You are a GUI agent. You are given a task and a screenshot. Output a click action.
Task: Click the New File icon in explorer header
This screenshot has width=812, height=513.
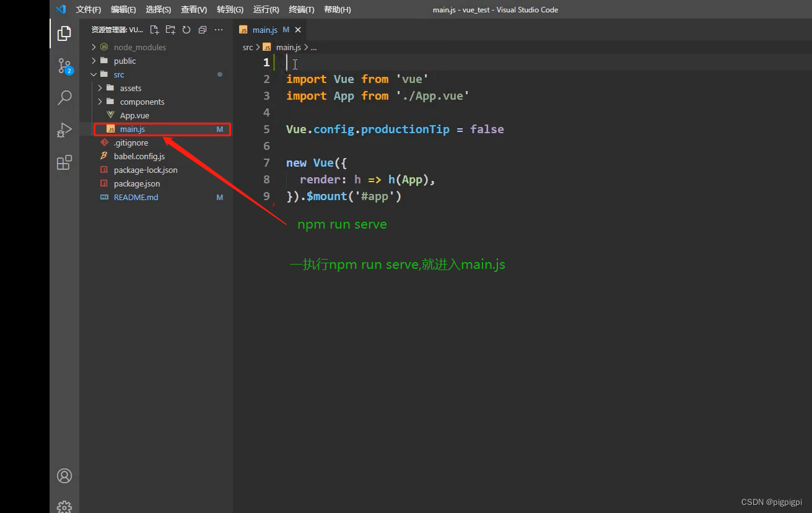(154, 30)
